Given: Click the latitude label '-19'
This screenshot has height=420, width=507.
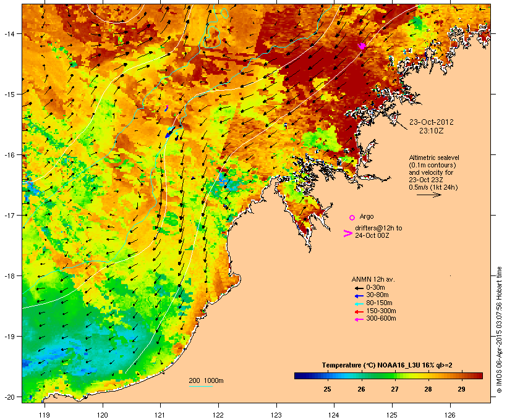Looking at the screenshot, I should point(9,337).
